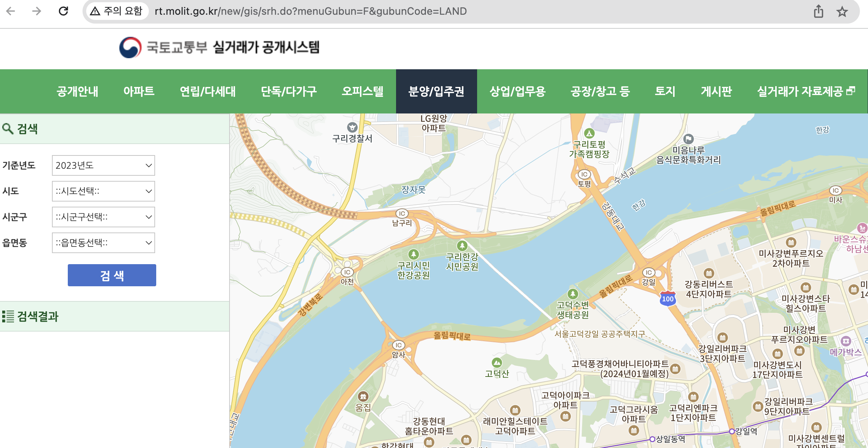The width and height of the screenshot is (868, 448).
Task: Open the 게시판 board page
Action: coord(716,92)
